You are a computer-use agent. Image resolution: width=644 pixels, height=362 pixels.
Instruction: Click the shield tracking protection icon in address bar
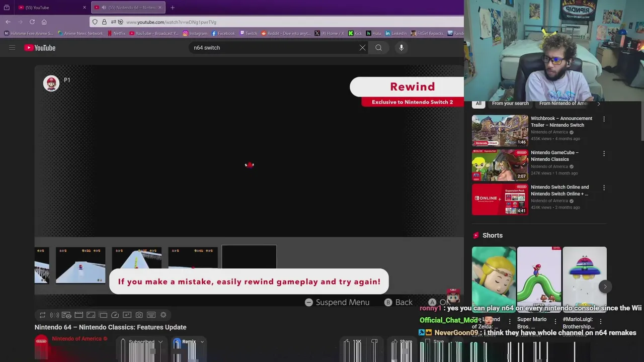95,22
